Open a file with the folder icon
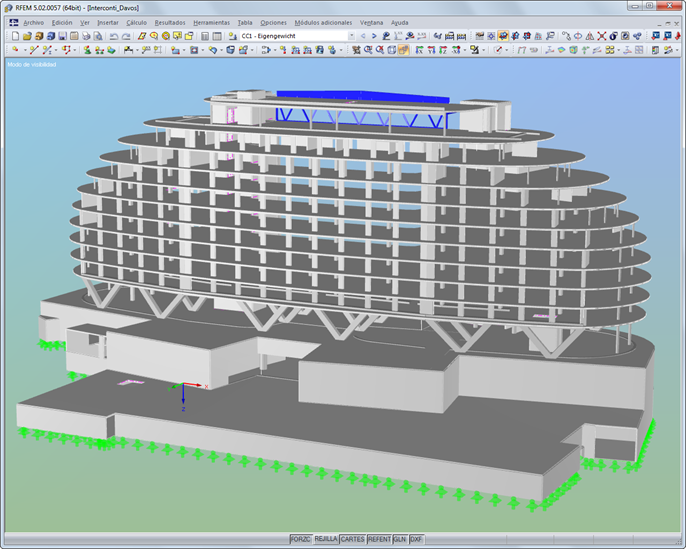 tap(27, 36)
